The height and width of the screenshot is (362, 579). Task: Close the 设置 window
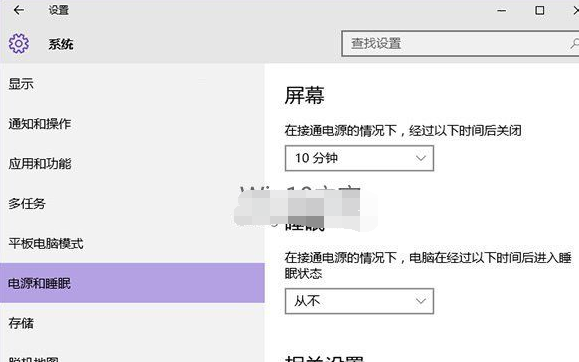[576, 10]
